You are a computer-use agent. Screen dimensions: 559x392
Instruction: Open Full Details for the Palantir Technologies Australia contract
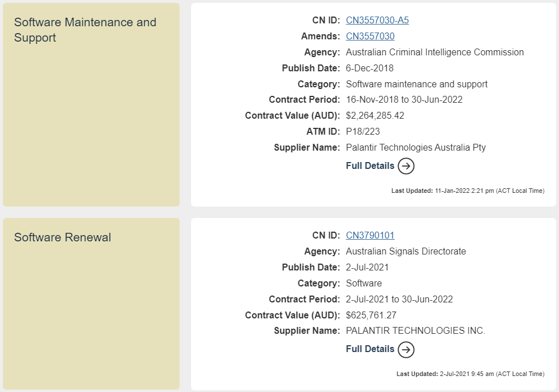(370, 166)
